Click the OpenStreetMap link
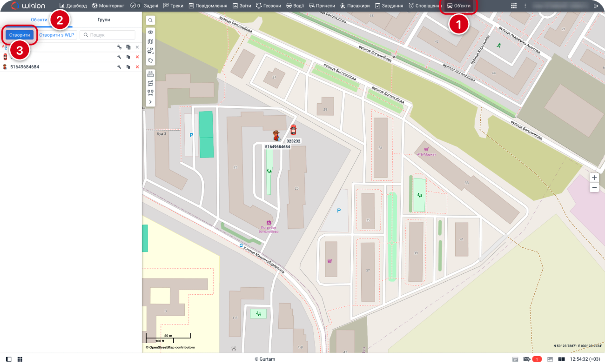This screenshot has width=605, height=364. pyautogui.click(x=162, y=347)
